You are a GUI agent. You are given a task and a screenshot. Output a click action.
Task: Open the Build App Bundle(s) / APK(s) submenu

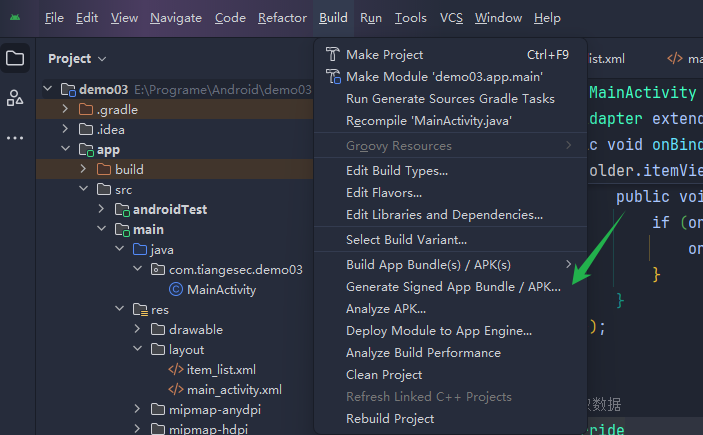(451, 265)
